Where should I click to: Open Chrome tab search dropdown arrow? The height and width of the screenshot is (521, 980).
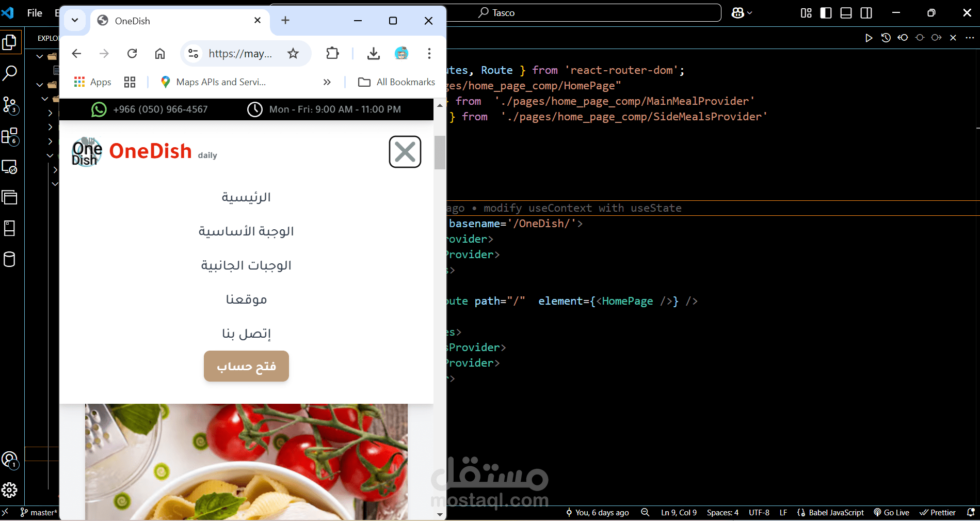click(75, 20)
